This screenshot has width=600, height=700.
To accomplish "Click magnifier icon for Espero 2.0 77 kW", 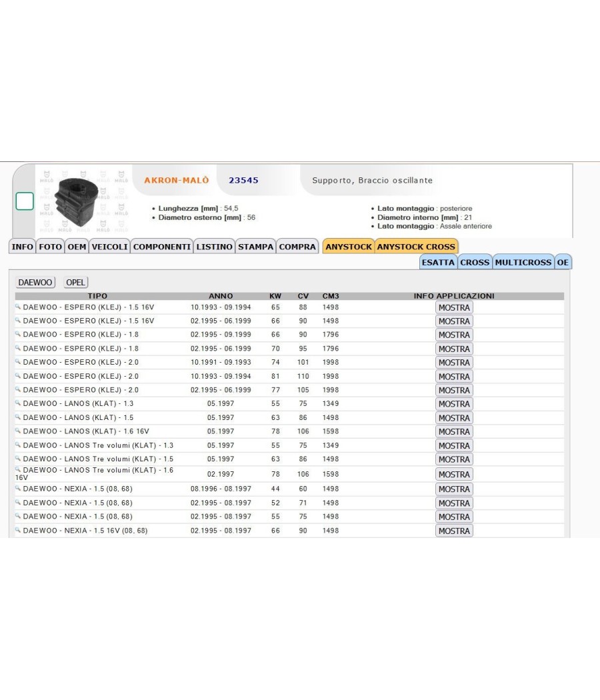I will pos(18,389).
